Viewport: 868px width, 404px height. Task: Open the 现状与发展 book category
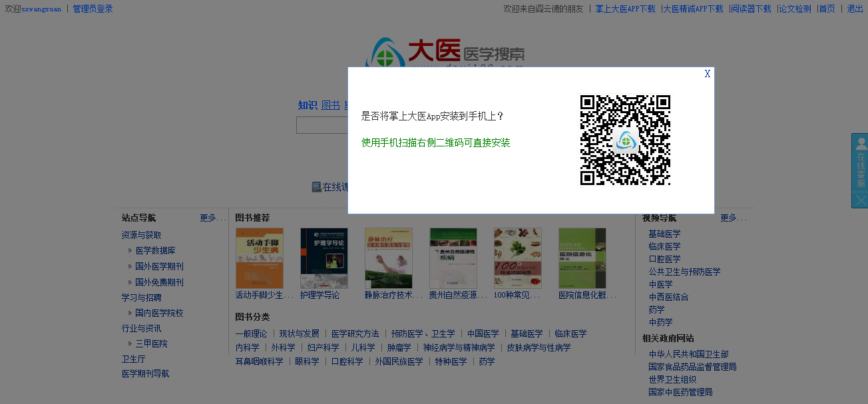300,333
